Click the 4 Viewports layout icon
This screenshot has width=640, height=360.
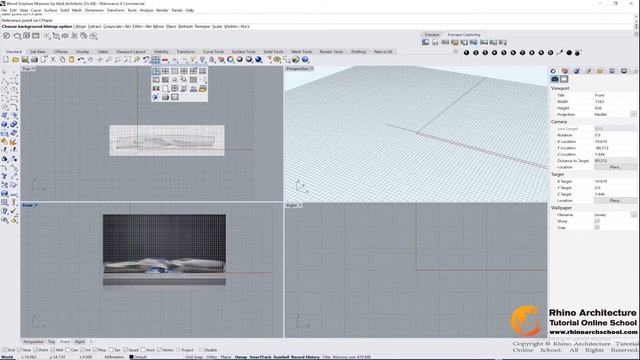(156, 60)
